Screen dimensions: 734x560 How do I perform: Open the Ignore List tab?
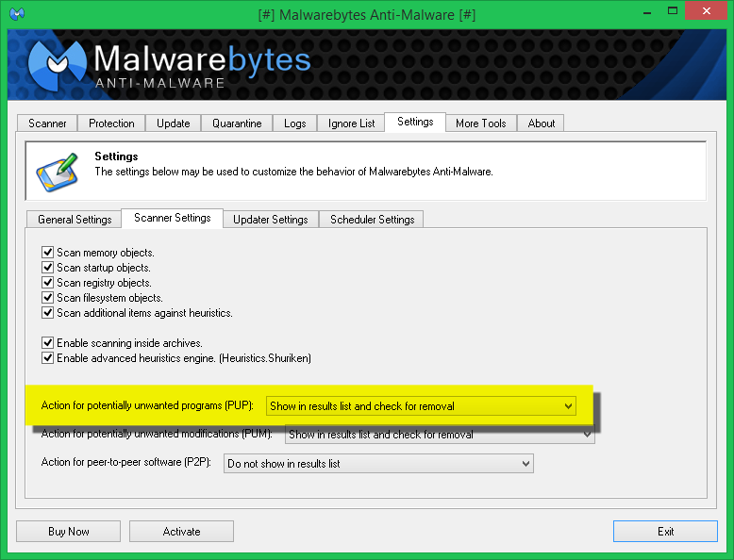(351, 124)
